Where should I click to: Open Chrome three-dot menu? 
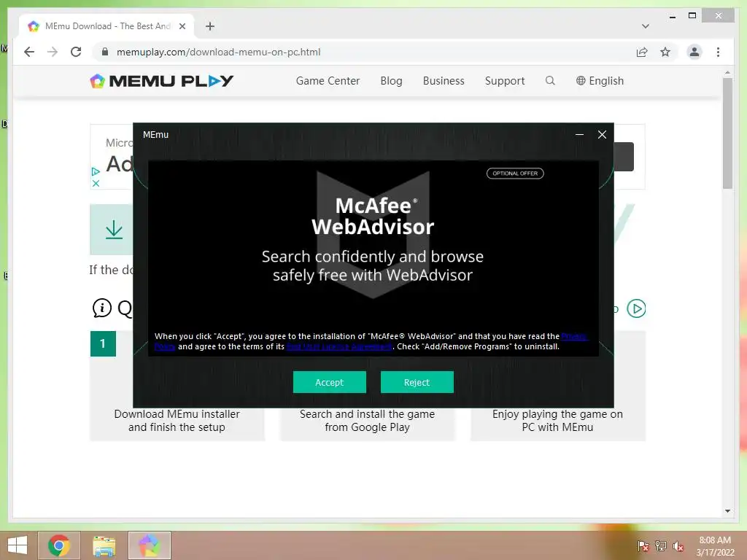click(718, 52)
